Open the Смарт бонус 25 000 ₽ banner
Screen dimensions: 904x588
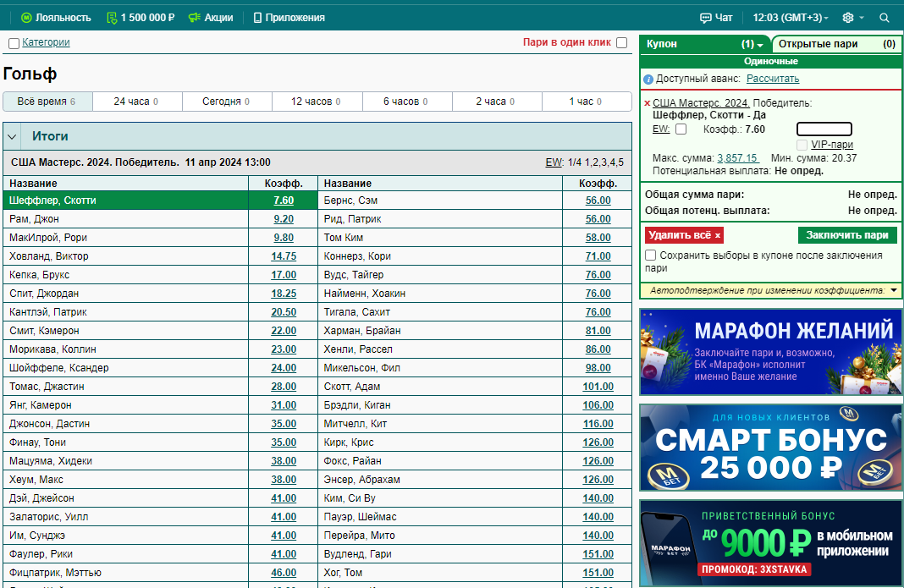click(771, 448)
